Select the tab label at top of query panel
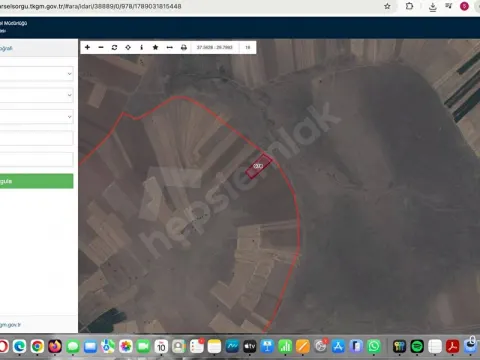 pos(6,48)
